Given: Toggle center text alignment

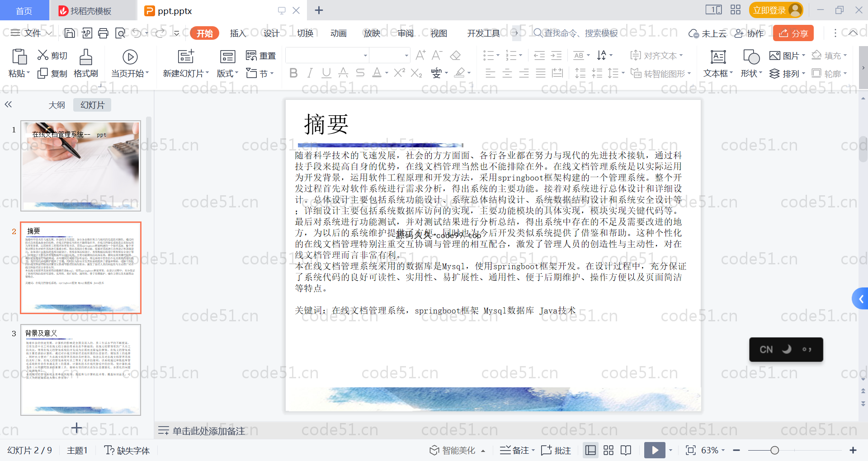Looking at the screenshot, I should [507, 73].
